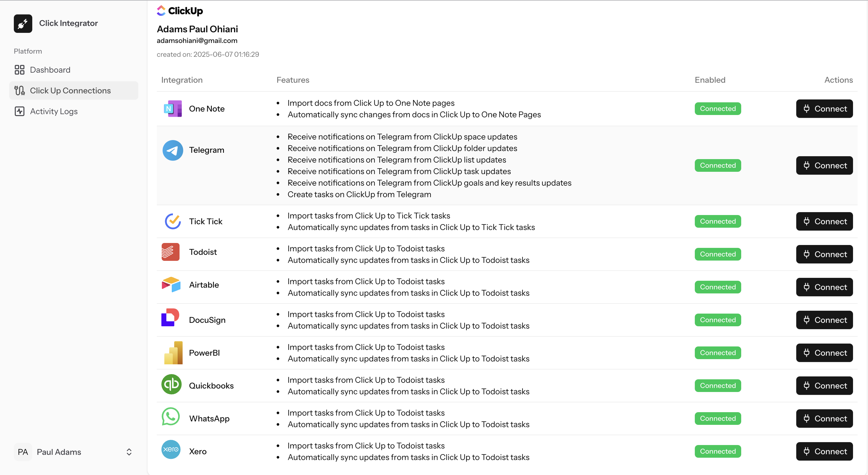
Task: Click the Dashboard grid icon
Action: pyautogui.click(x=20, y=70)
